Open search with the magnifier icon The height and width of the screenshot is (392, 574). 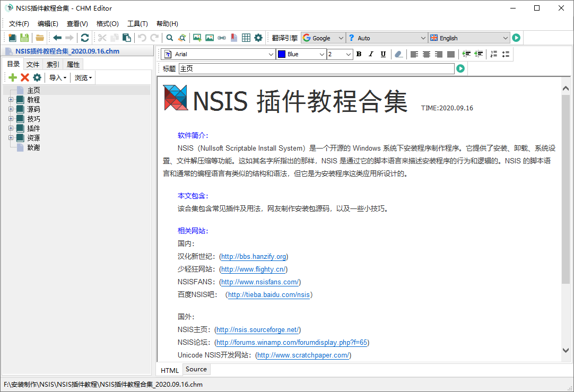click(x=169, y=38)
